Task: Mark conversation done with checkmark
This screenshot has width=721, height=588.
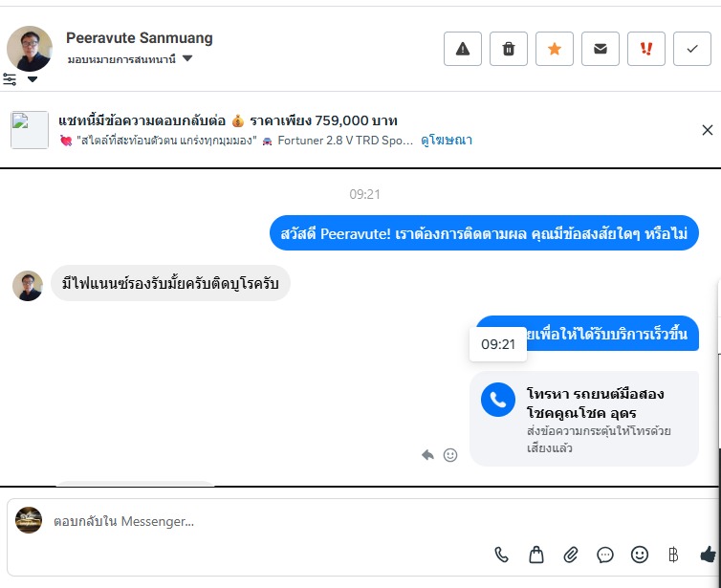Action: [x=692, y=49]
